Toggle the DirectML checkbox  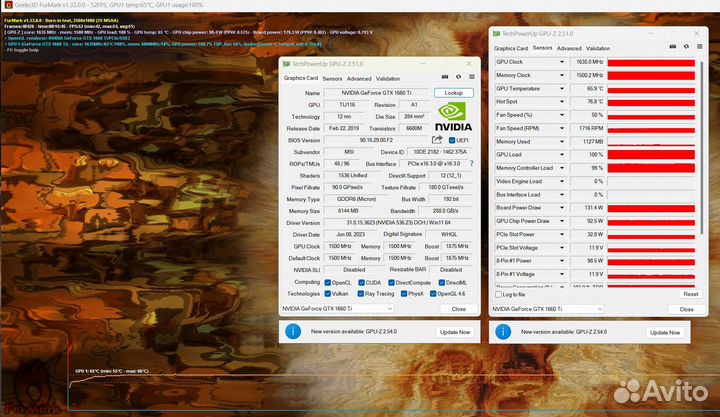(x=441, y=282)
